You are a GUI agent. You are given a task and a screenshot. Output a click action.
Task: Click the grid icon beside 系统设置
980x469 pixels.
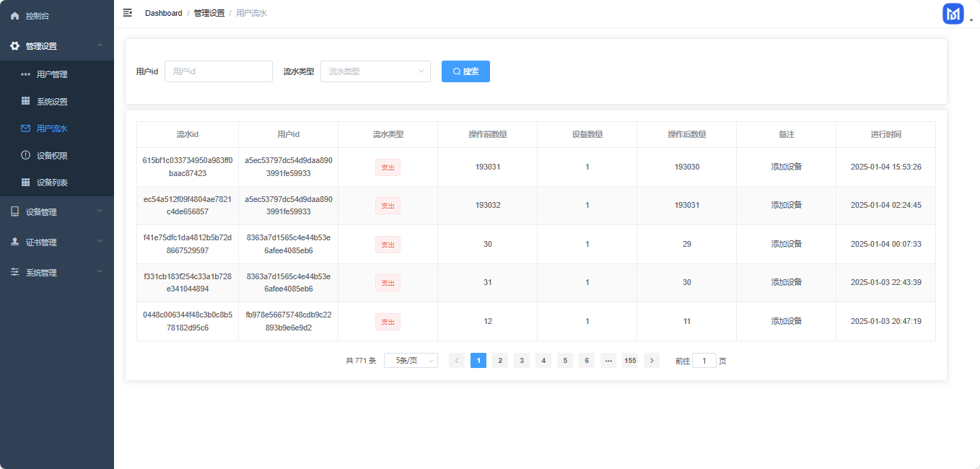(x=25, y=102)
